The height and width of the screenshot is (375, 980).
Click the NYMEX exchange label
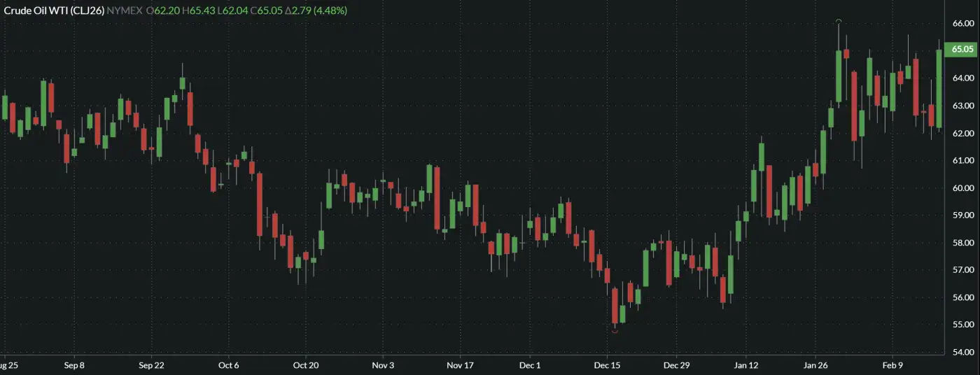coord(124,10)
